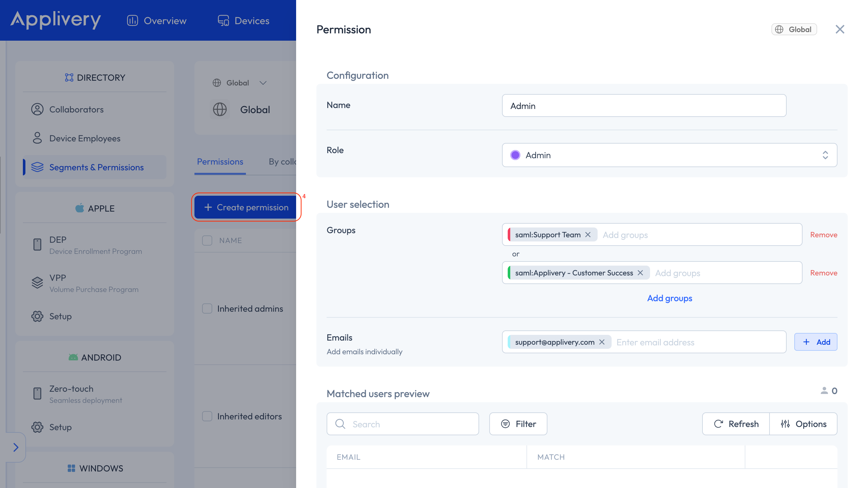Click the blue Add groups link
Image resolution: width=868 pixels, height=488 pixels.
[x=669, y=298]
